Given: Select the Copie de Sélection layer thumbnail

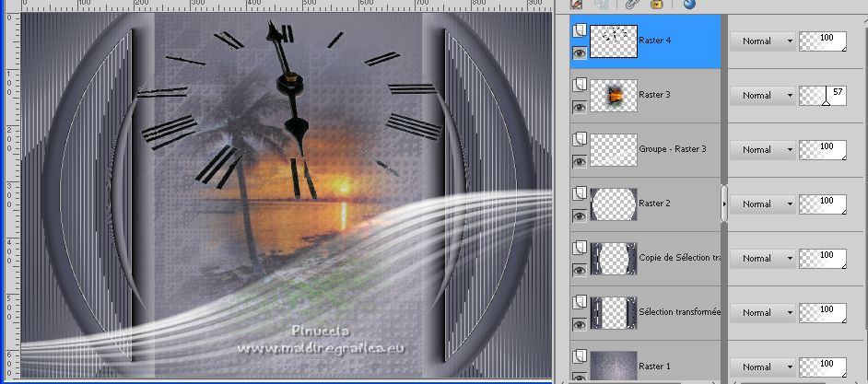Looking at the screenshot, I should coord(614,258).
